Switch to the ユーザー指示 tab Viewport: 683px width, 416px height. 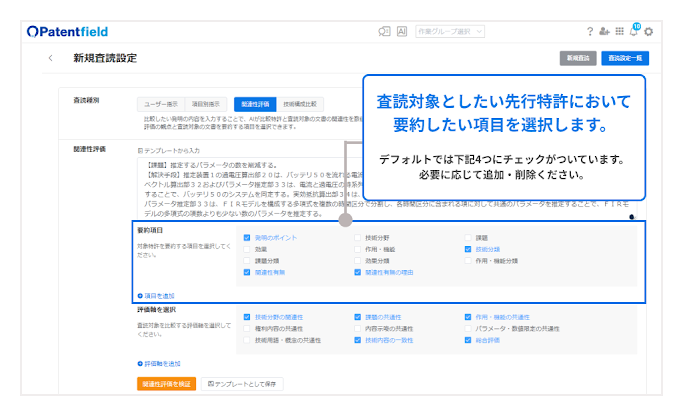pos(158,103)
